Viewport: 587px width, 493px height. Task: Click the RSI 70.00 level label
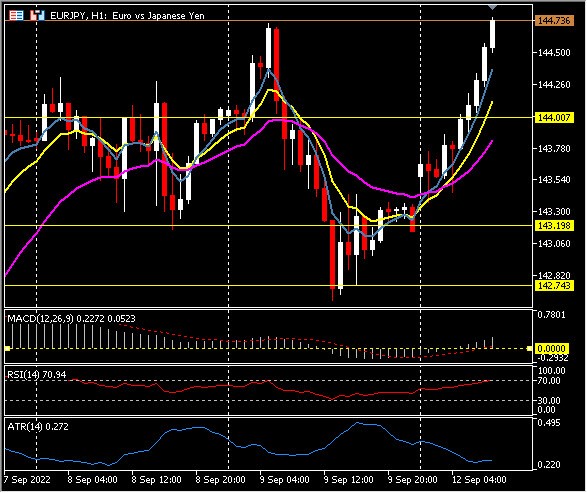[x=549, y=381]
